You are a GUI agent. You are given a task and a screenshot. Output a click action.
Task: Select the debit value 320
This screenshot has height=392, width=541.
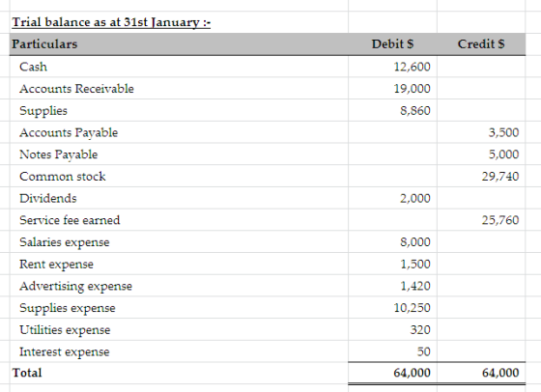tap(420, 330)
